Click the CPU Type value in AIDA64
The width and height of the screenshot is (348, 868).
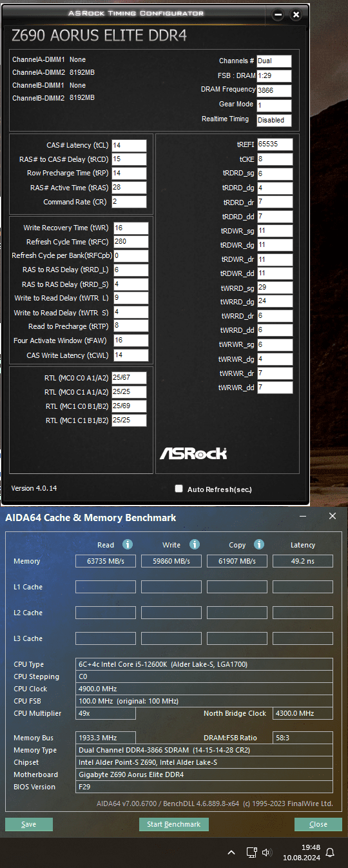(204, 664)
